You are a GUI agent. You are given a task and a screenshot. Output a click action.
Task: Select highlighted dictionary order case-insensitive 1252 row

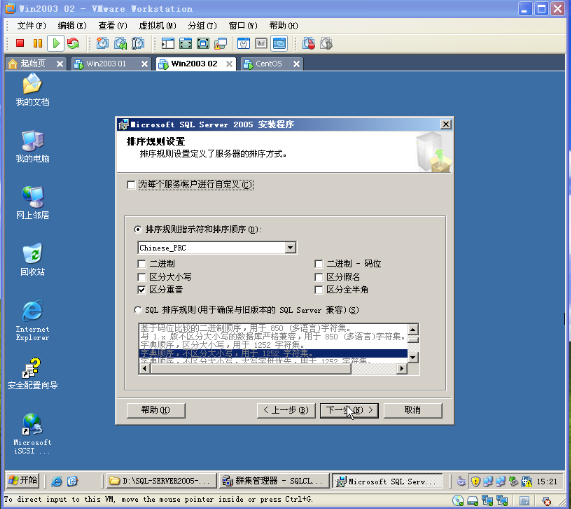click(273, 353)
